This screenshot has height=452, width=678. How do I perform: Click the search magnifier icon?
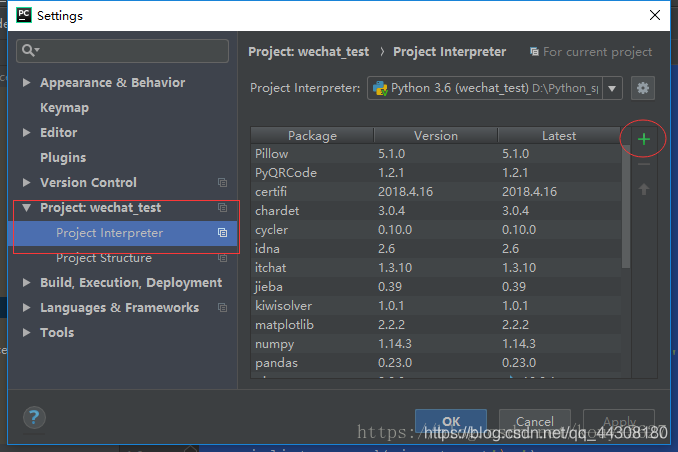[30, 51]
